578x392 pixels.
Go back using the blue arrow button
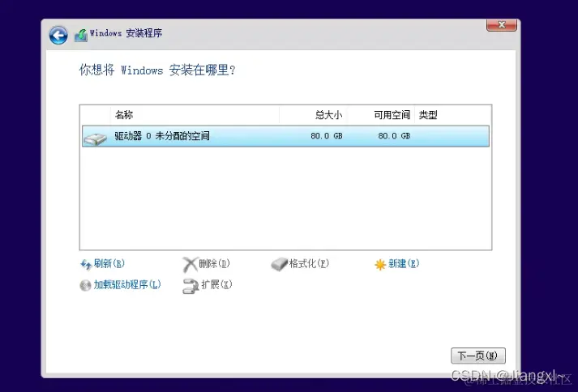point(58,36)
